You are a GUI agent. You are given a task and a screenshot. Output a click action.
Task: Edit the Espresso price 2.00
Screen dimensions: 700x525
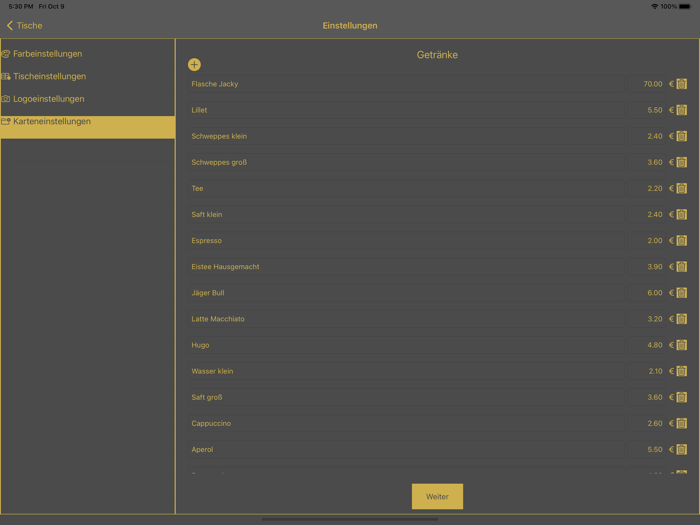point(646,241)
